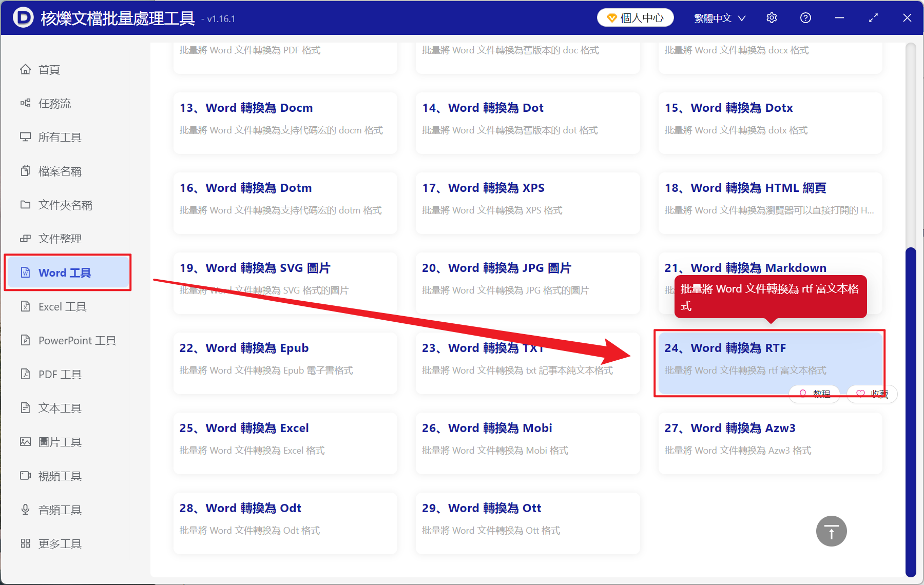
Task: Select the 文件整理 file organizing icon
Action: pyautogui.click(x=26, y=238)
